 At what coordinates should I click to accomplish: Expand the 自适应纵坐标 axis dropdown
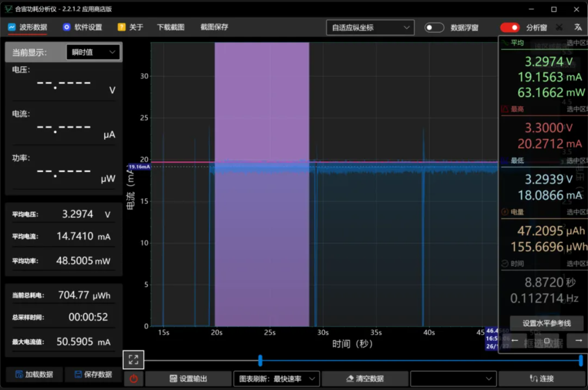[x=370, y=28]
